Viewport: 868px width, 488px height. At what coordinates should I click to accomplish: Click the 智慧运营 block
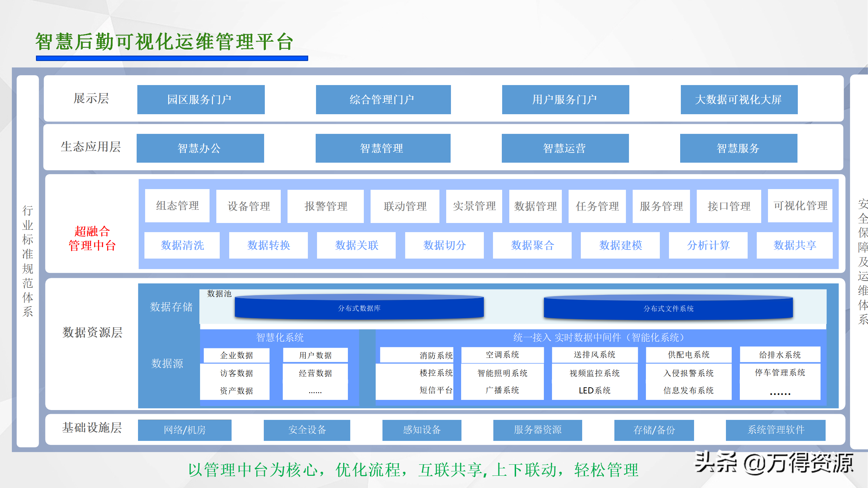pyautogui.click(x=565, y=148)
